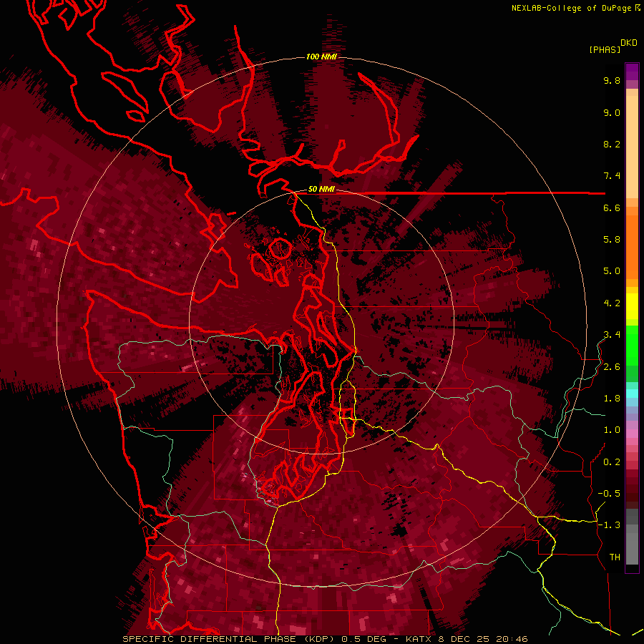Click the 4.2 scale value
The height and width of the screenshot is (644, 644).
pos(612,303)
